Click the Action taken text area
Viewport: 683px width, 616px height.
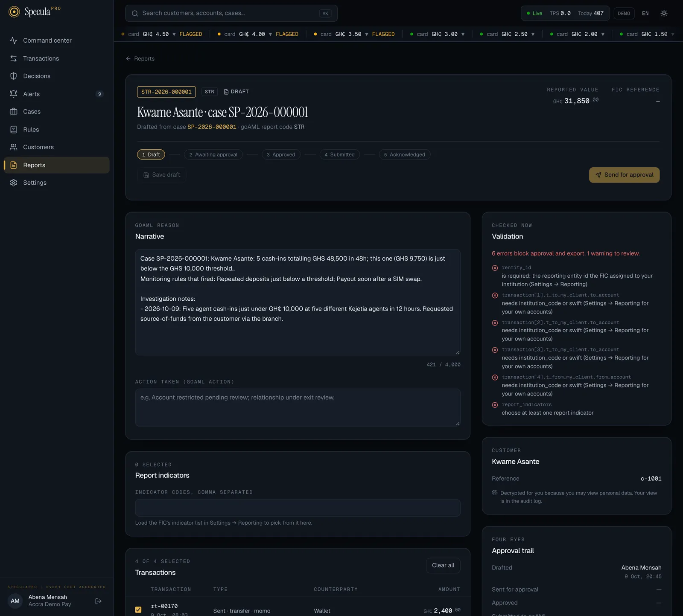[x=298, y=407]
